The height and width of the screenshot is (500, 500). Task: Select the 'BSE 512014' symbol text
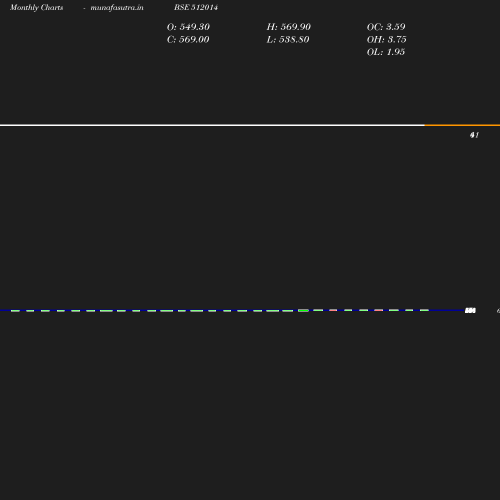[x=196, y=7]
